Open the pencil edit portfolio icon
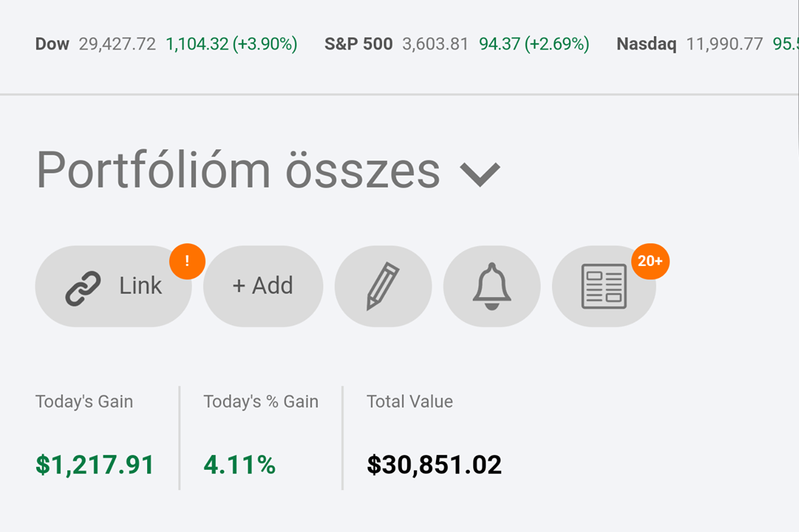The height and width of the screenshot is (532, 799). pyautogui.click(x=383, y=287)
